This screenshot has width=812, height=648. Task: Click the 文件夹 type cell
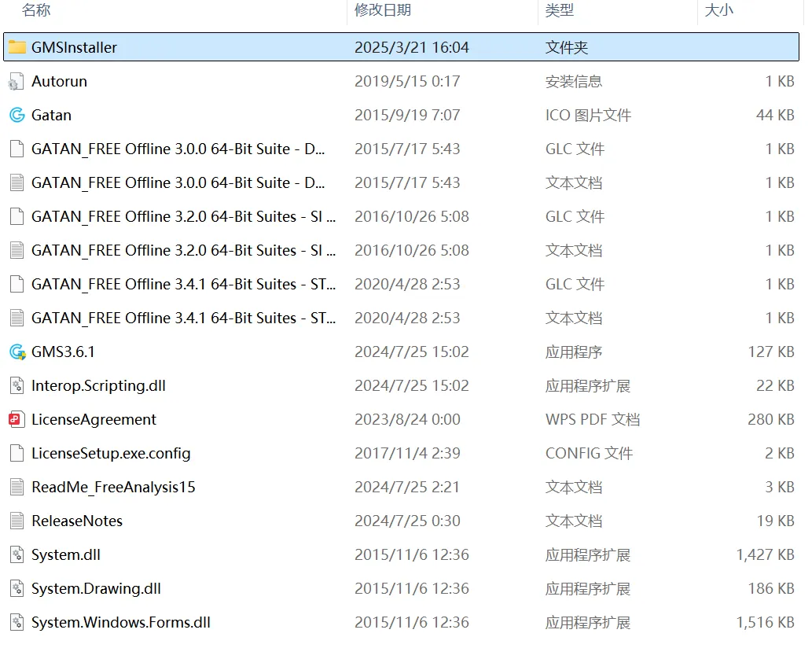567,47
